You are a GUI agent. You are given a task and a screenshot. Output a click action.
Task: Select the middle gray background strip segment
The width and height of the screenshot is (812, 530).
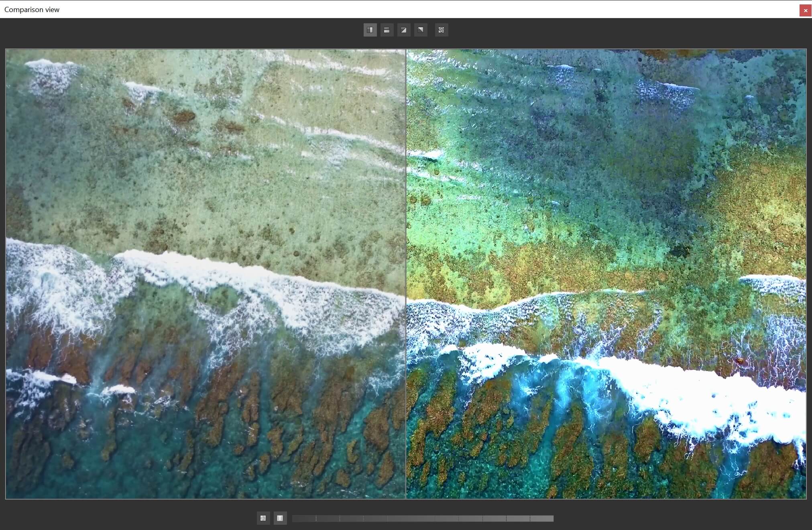pos(423,519)
